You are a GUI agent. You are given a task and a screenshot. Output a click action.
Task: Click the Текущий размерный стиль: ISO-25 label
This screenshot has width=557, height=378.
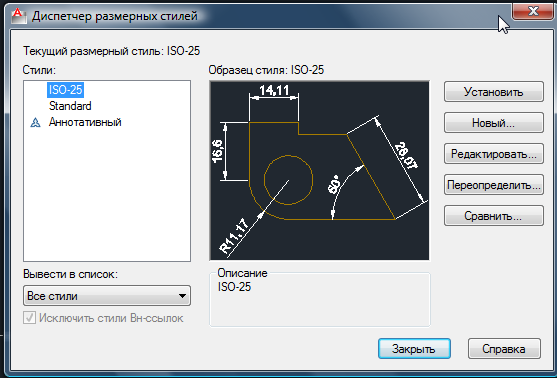tap(112, 51)
